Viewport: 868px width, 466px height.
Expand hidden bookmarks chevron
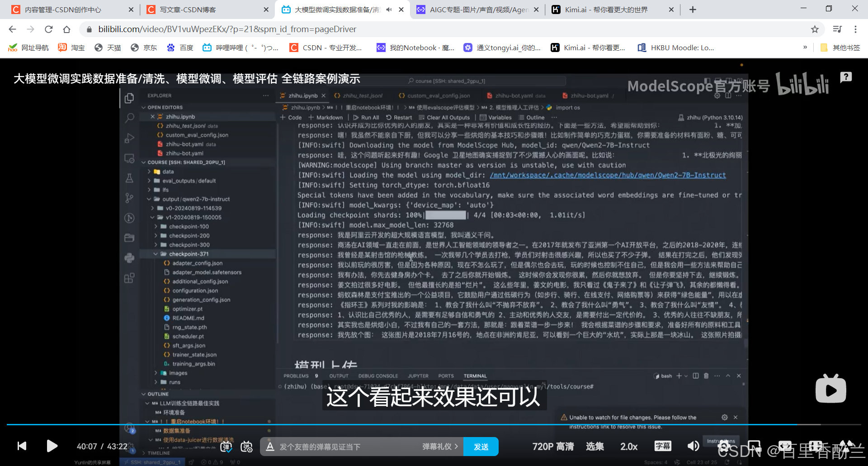pos(805,47)
